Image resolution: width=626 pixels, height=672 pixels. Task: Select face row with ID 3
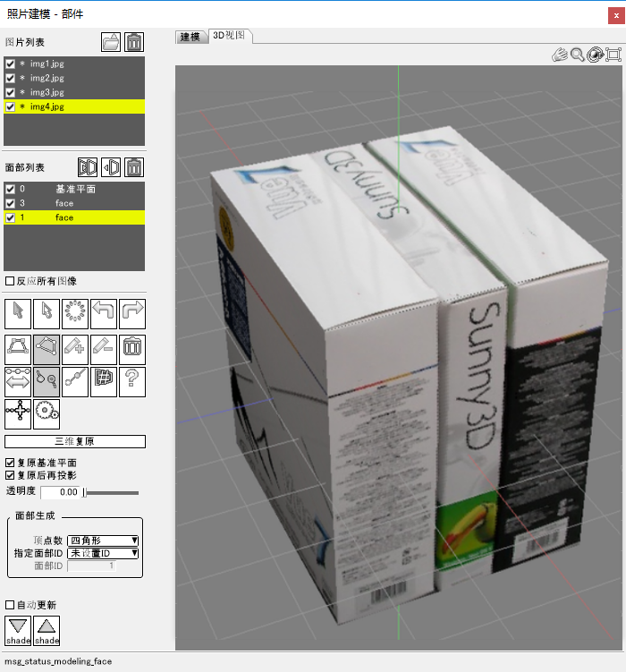(74, 203)
